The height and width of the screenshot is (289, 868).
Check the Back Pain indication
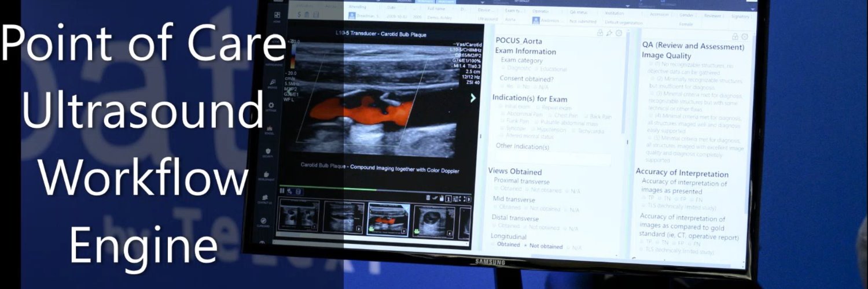(598, 116)
